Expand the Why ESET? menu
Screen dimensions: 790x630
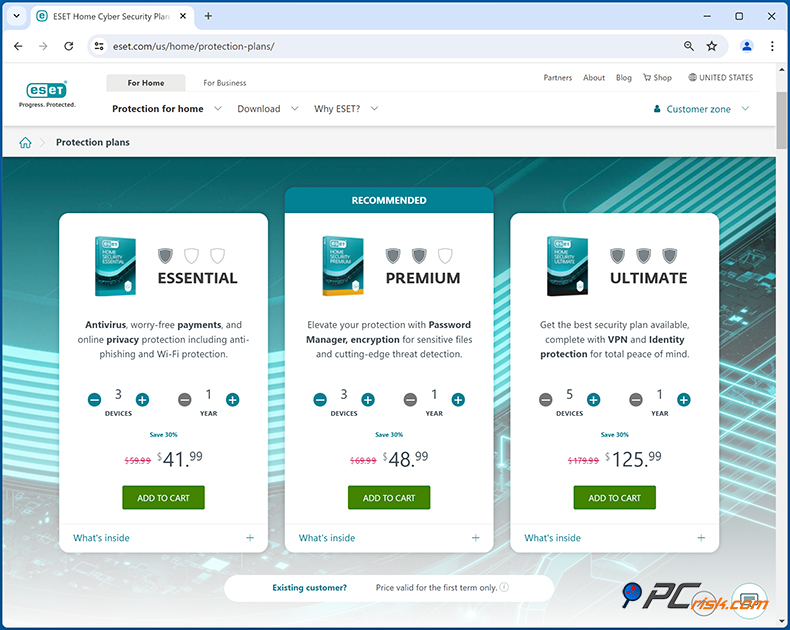[x=346, y=109]
